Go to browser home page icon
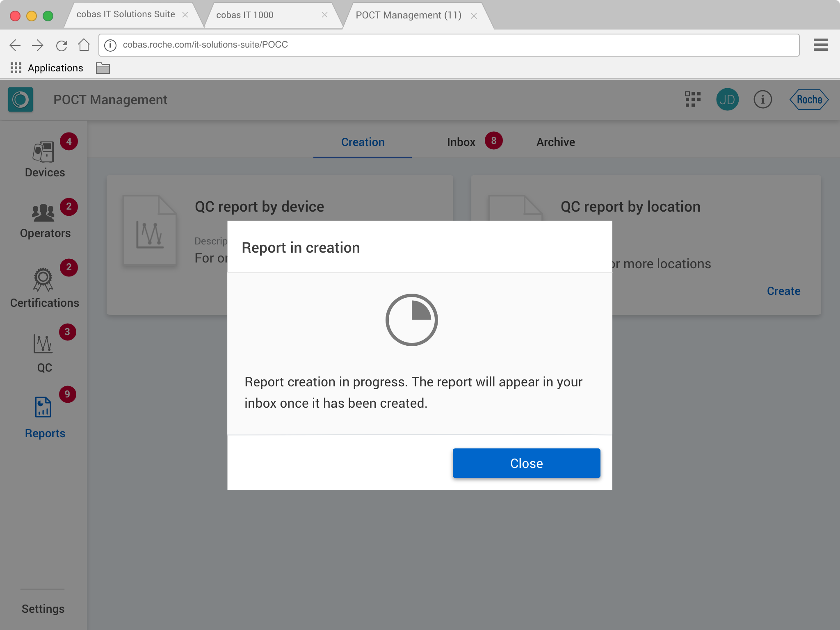This screenshot has height=630, width=840. [84, 45]
